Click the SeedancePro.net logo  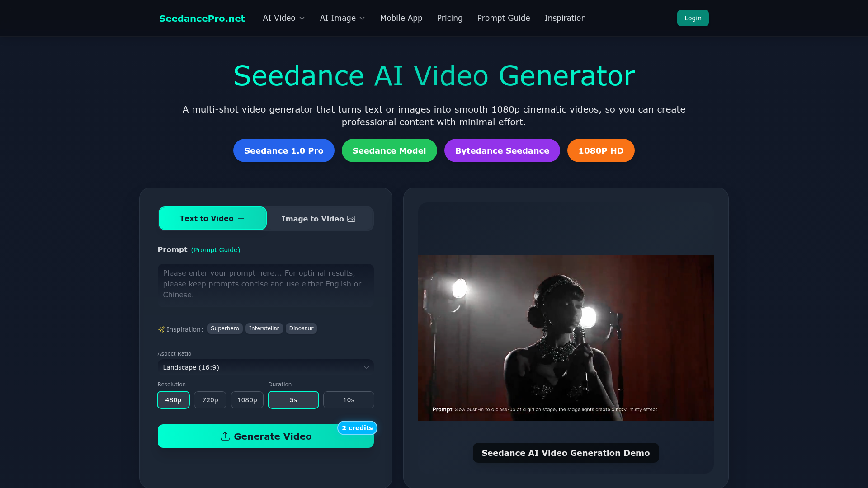202,19
